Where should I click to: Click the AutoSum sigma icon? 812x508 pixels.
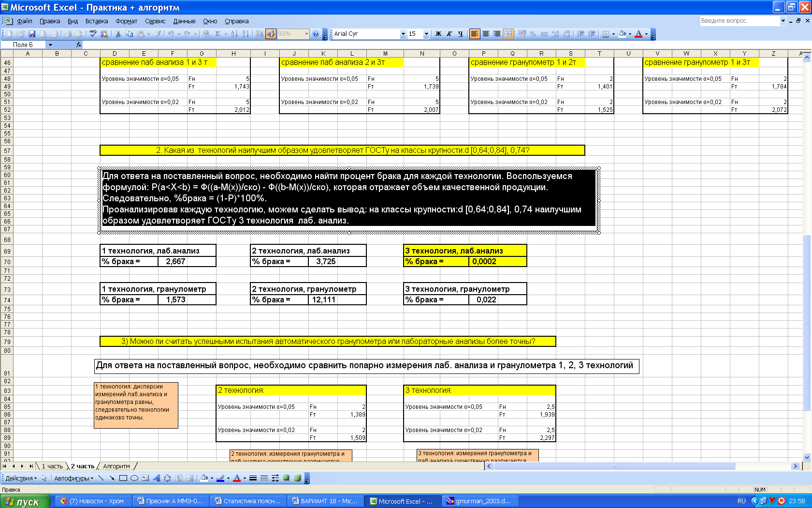pos(218,34)
